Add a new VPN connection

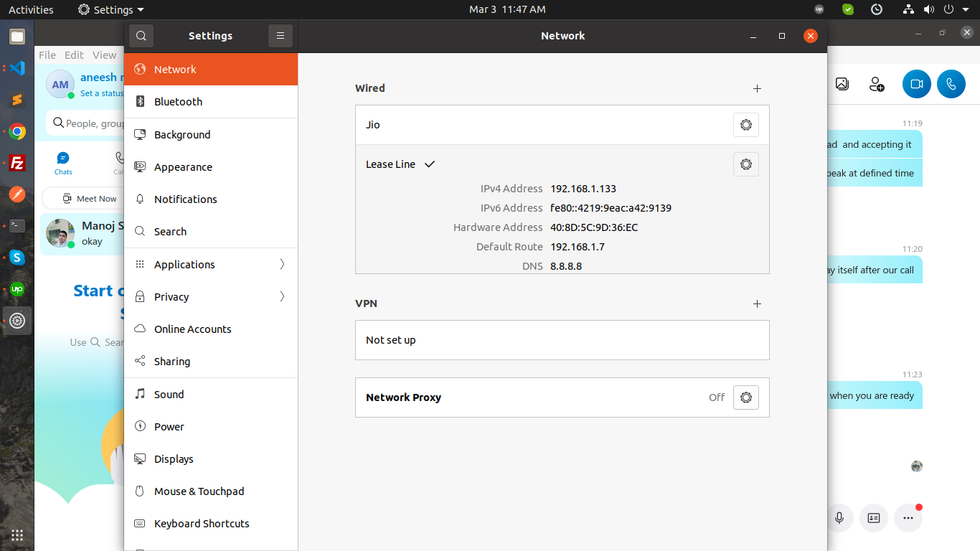coord(757,304)
